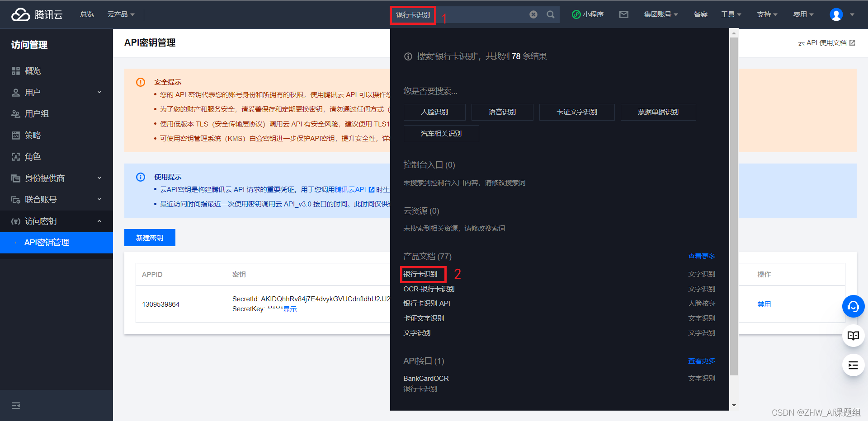The width and height of the screenshot is (868, 421).
Task: Expand the 用户 sidebar menu
Action: [x=57, y=92]
